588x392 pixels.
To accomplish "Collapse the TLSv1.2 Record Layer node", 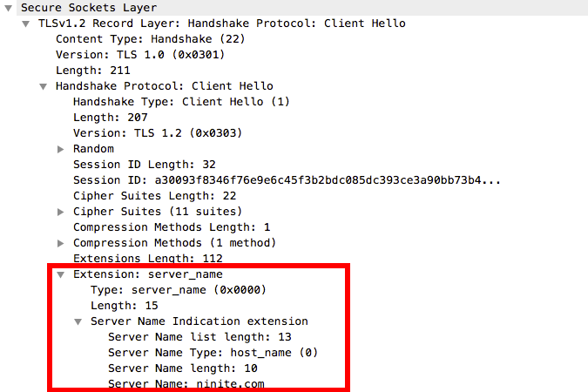I will [26, 24].
